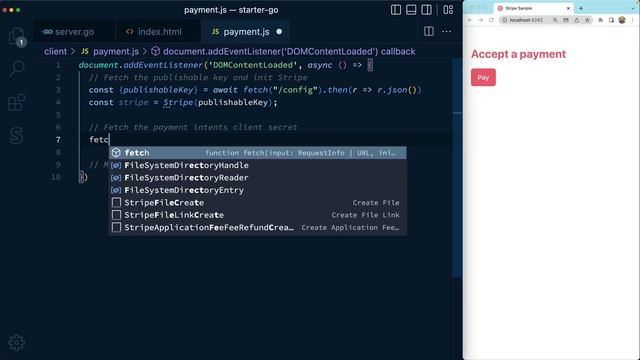The width and height of the screenshot is (640, 360).
Task: Open the browser three-dot menu
Action: 633,20
